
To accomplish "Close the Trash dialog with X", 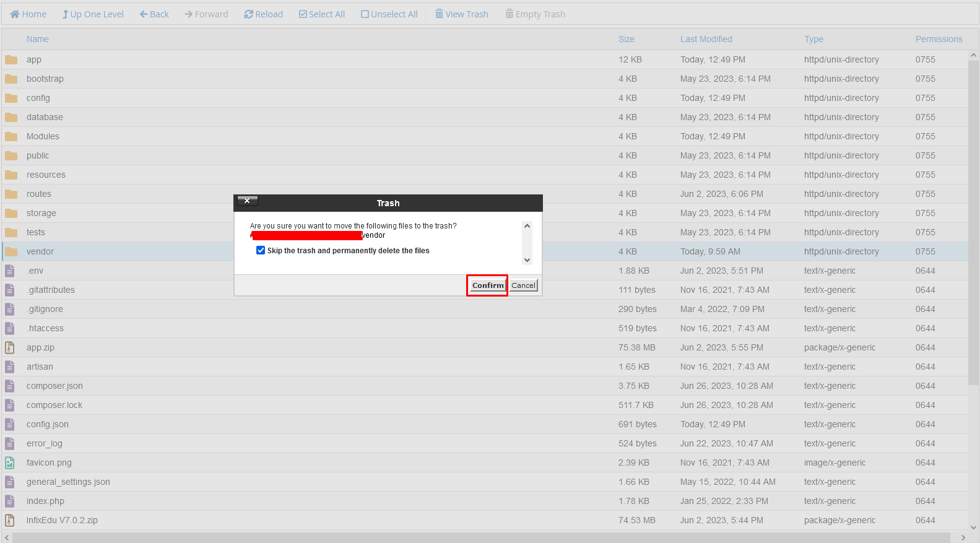I will point(247,201).
